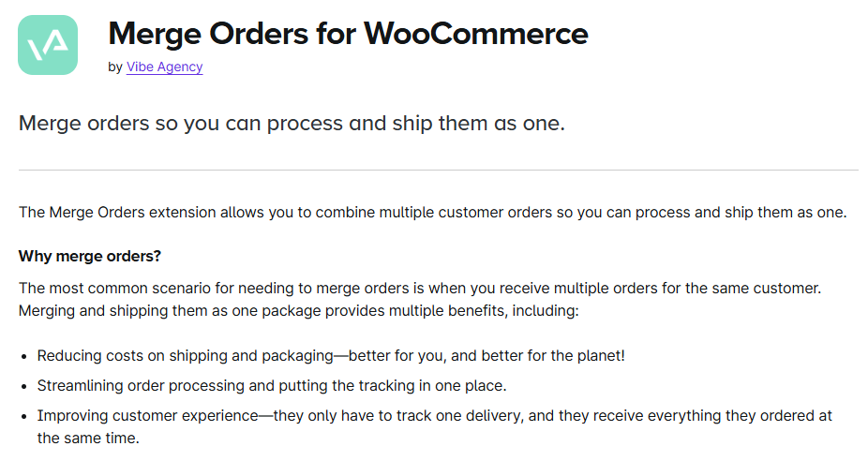
Task: Click the Merge Orders for WooCommerce title
Action: [348, 34]
